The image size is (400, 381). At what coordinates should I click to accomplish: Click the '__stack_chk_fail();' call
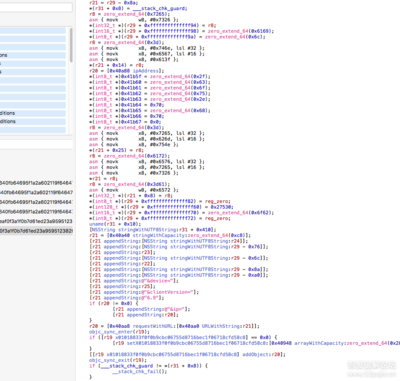point(139,371)
